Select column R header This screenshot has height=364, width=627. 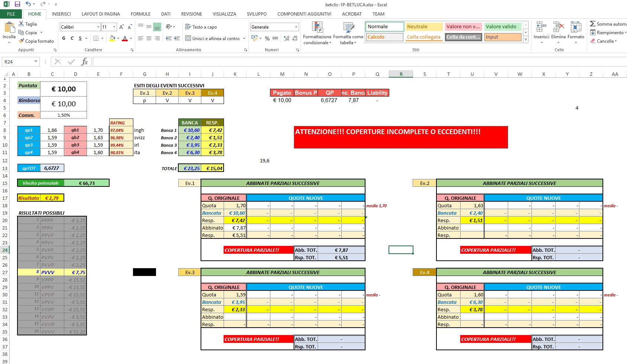(401, 74)
